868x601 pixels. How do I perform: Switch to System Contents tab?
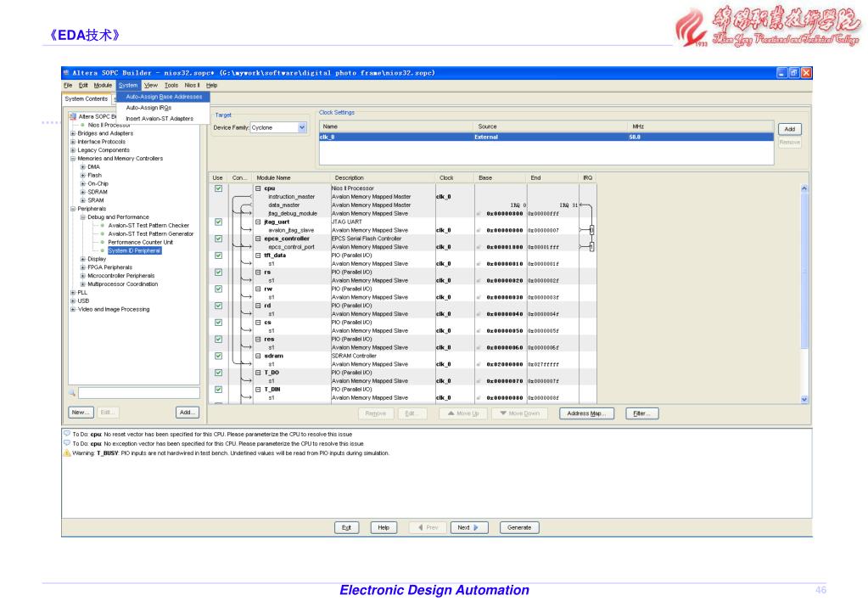tap(87, 98)
